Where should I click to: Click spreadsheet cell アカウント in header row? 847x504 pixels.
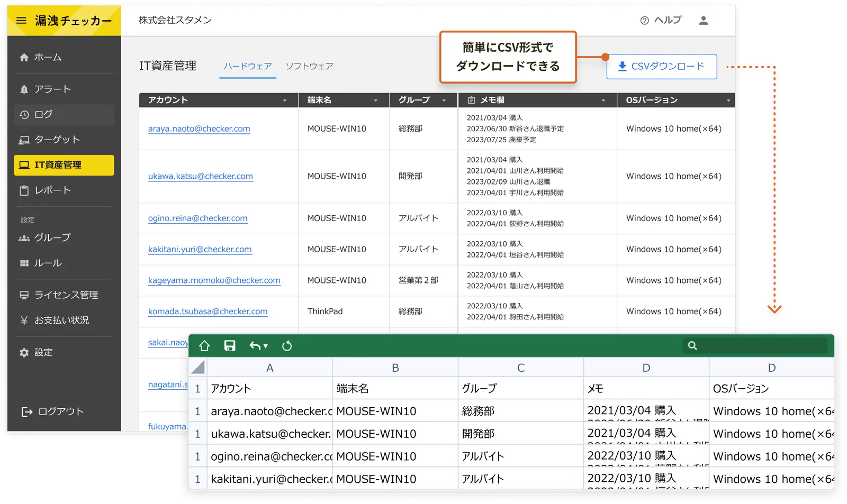[x=269, y=389]
